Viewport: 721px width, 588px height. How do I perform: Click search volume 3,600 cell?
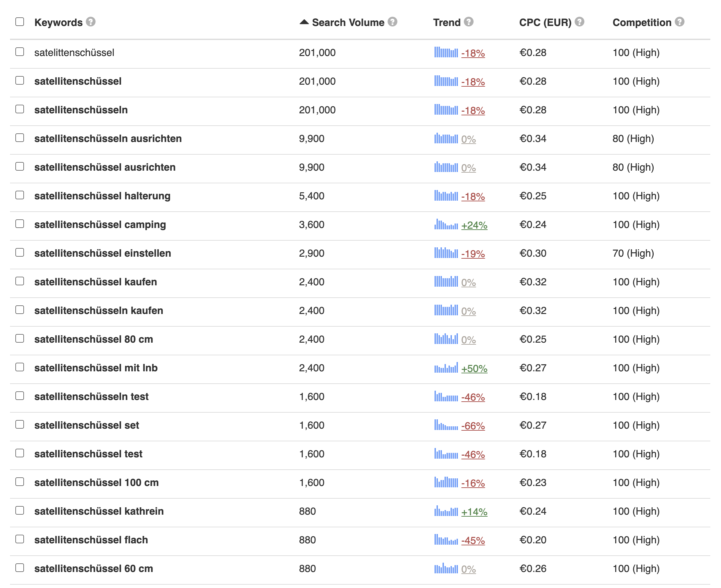[312, 225]
